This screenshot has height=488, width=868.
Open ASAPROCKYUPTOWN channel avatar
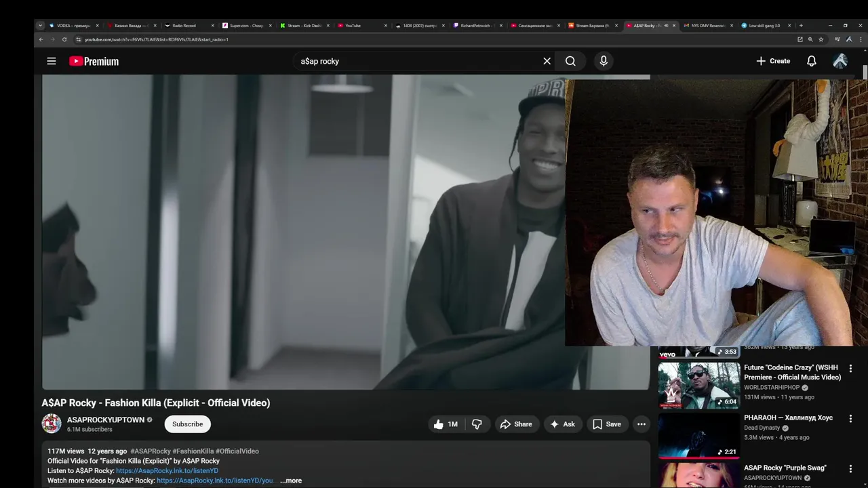52,424
